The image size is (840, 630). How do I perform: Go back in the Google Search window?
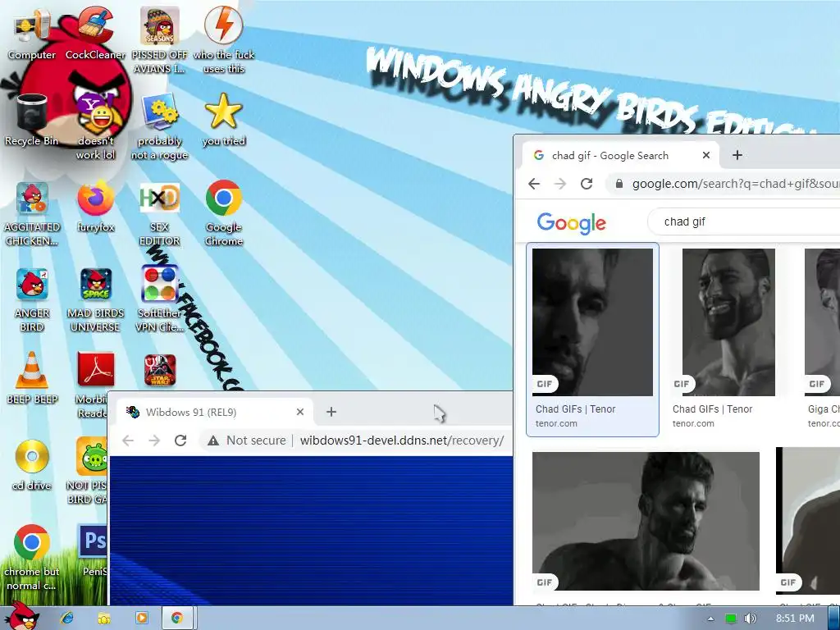534,184
